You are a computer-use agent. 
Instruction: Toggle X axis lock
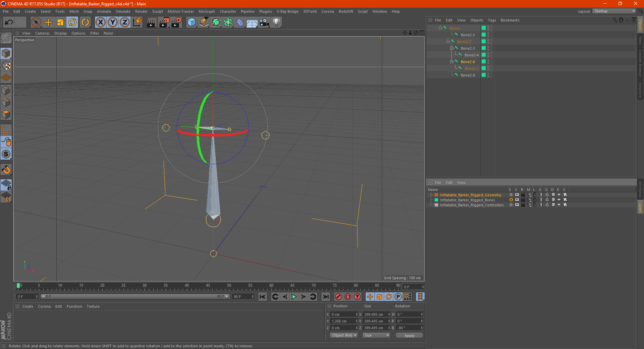[100, 22]
